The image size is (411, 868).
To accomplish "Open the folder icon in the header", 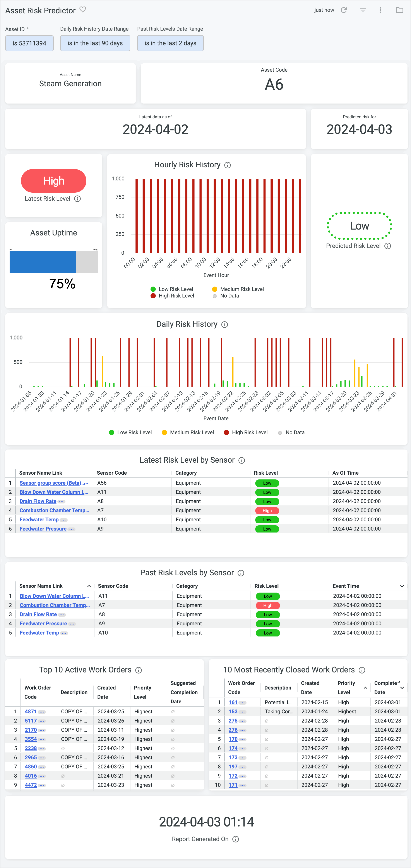I will [400, 10].
